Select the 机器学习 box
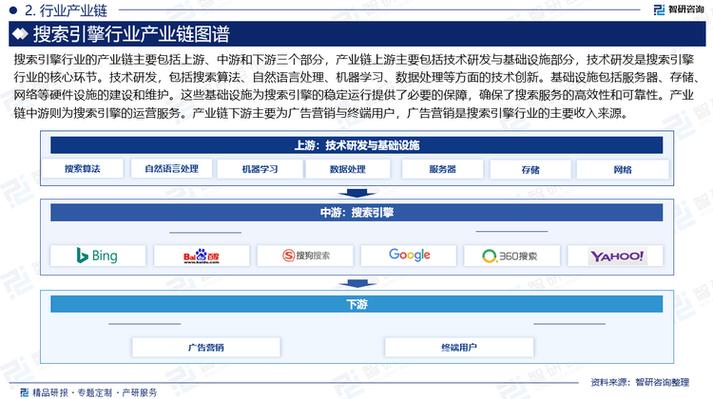 [260, 169]
